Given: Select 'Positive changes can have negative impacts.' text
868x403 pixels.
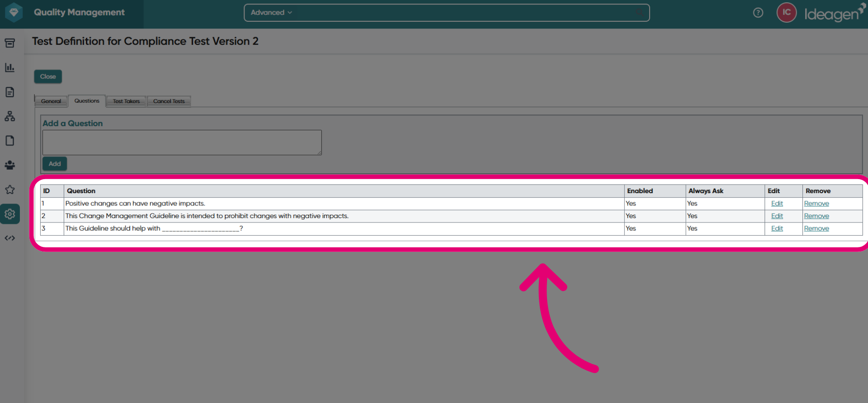Looking at the screenshot, I should (135, 204).
